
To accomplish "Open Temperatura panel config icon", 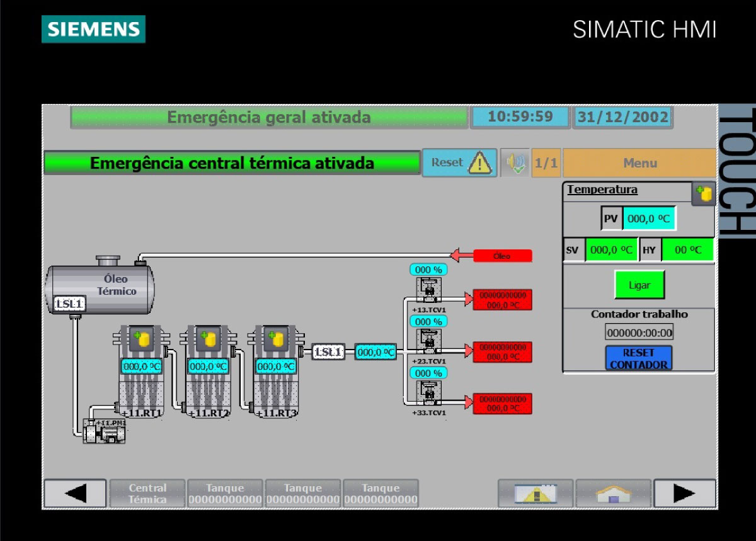I will click(x=703, y=194).
